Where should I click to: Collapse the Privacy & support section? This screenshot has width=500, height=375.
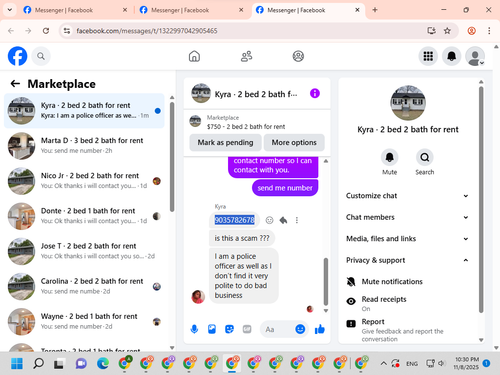(x=407, y=260)
